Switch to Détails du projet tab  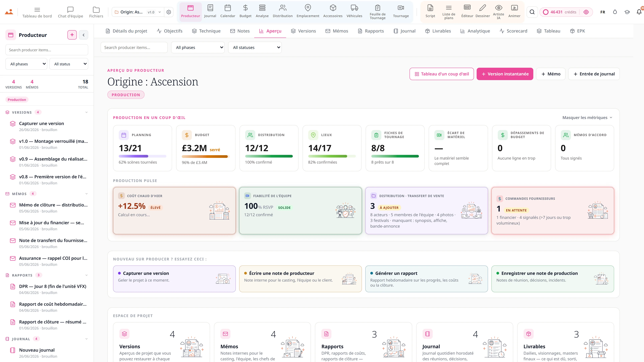point(126,31)
